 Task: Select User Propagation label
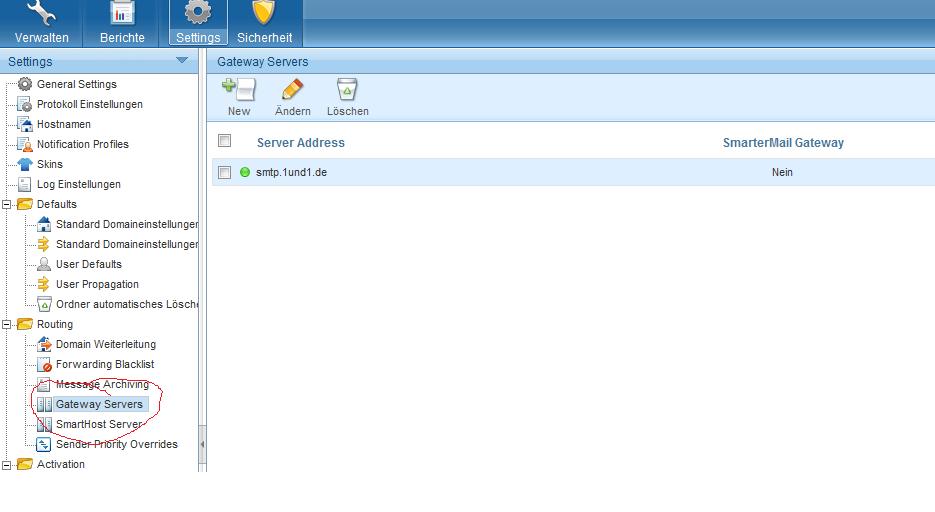(x=97, y=284)
